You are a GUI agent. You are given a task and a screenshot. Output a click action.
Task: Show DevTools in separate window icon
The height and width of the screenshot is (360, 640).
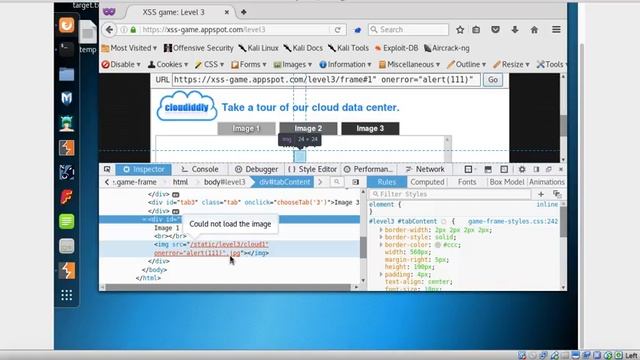coord(549,169)
